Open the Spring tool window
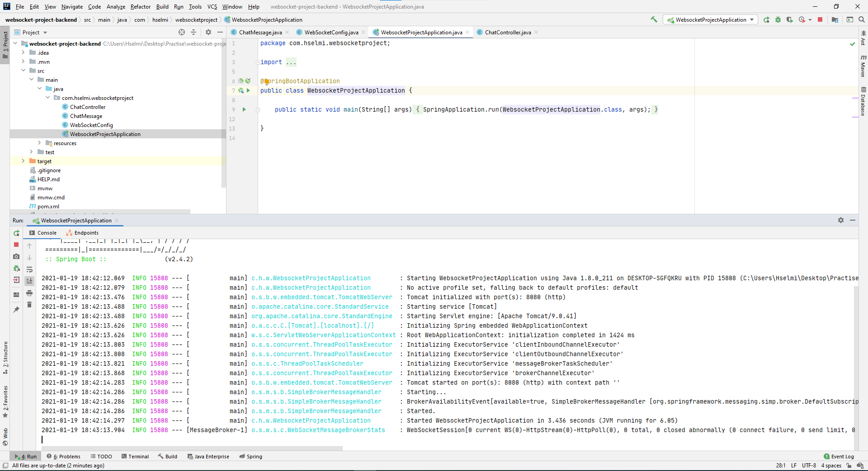The width and height of the screenshot is (868, 471). click(x=251, y=457)
